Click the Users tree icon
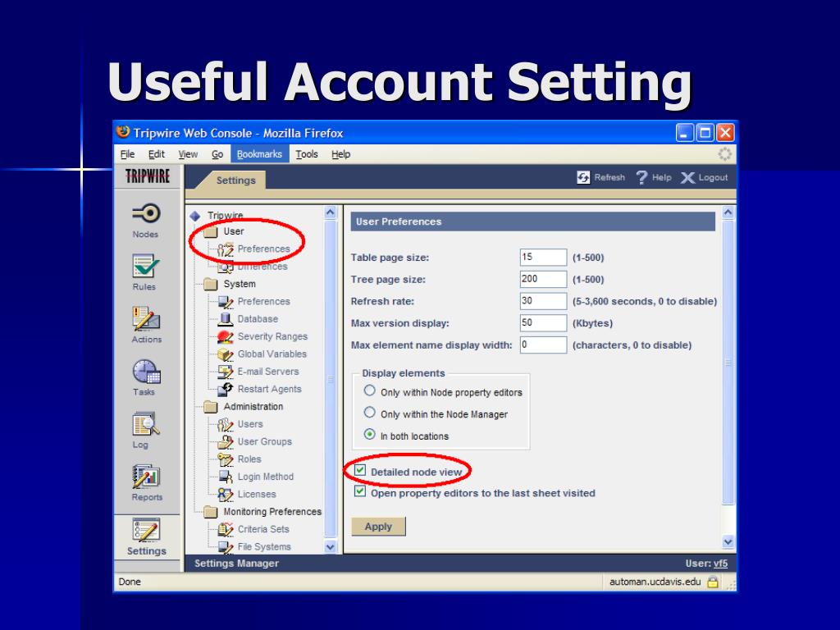Viewport: 840px width, 630px height. tap(226, 424)
